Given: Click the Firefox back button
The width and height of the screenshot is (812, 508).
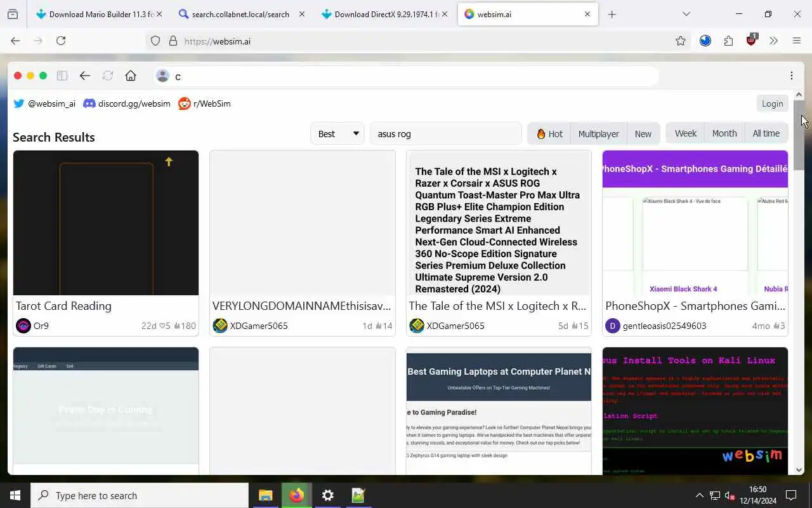Looking at the screenshot, I should click(x=15, y=41).
